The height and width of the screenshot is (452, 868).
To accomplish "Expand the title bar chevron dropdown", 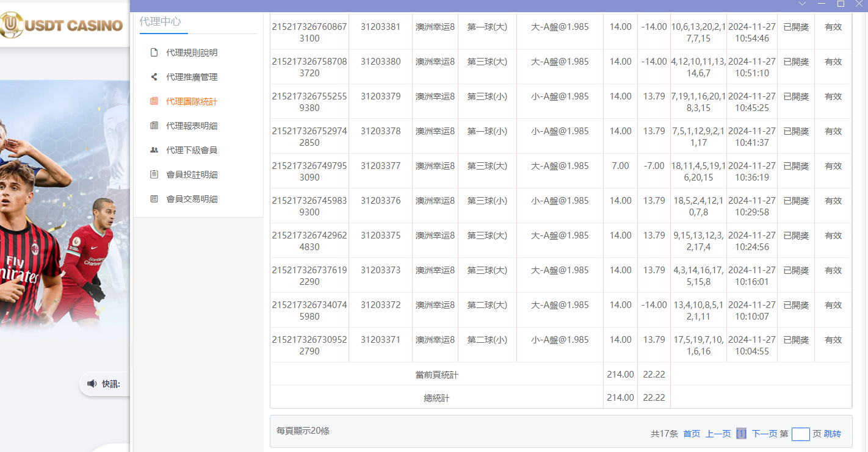I will [803, 4].
